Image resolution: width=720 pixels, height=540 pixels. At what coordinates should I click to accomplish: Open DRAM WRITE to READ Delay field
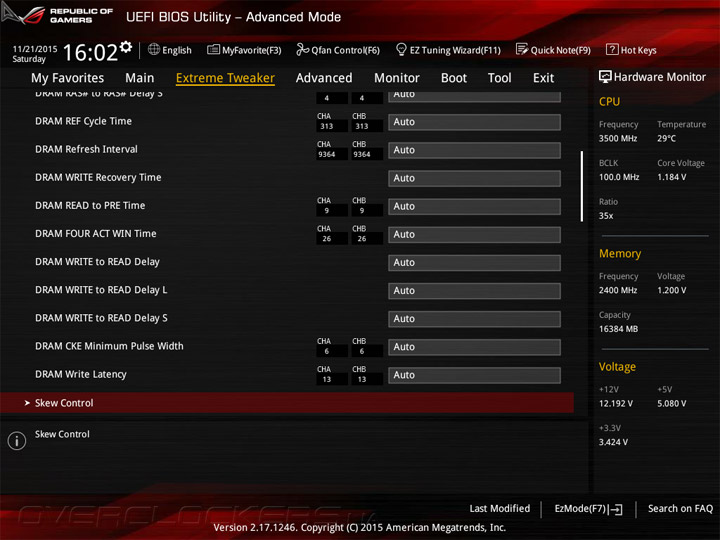click(x=474, y=263)
